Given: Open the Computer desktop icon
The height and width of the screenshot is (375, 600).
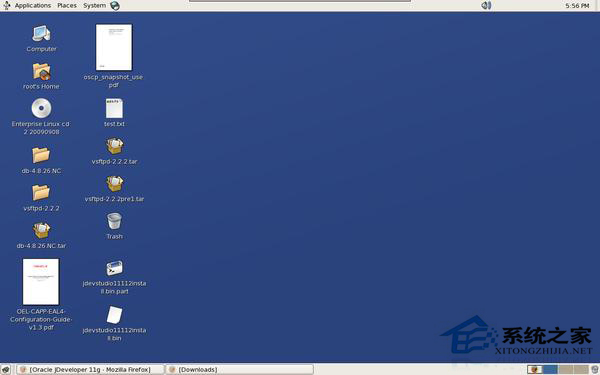Looking at the screenshot, I should pos(41,34).
